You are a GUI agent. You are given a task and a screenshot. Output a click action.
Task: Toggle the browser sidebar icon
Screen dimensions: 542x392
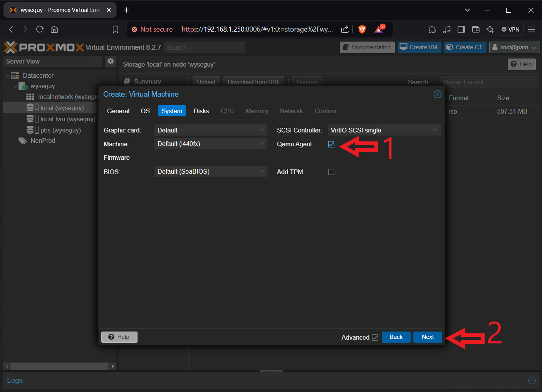(461, 29)
